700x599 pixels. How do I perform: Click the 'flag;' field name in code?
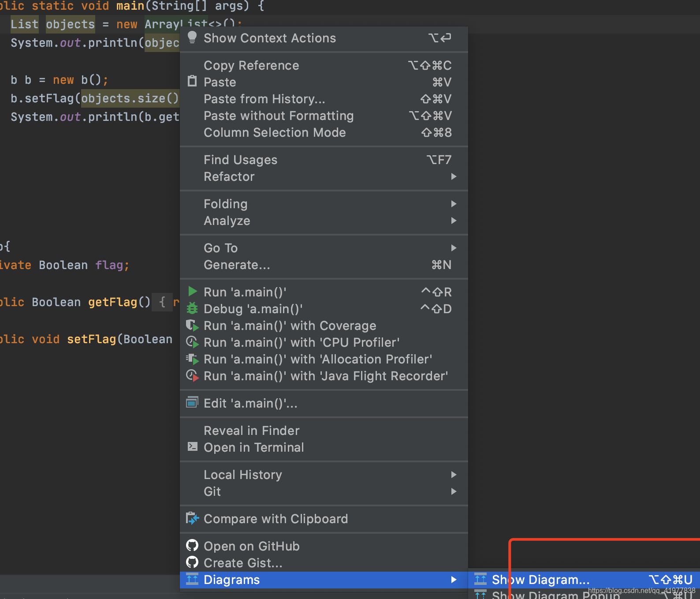112,265
